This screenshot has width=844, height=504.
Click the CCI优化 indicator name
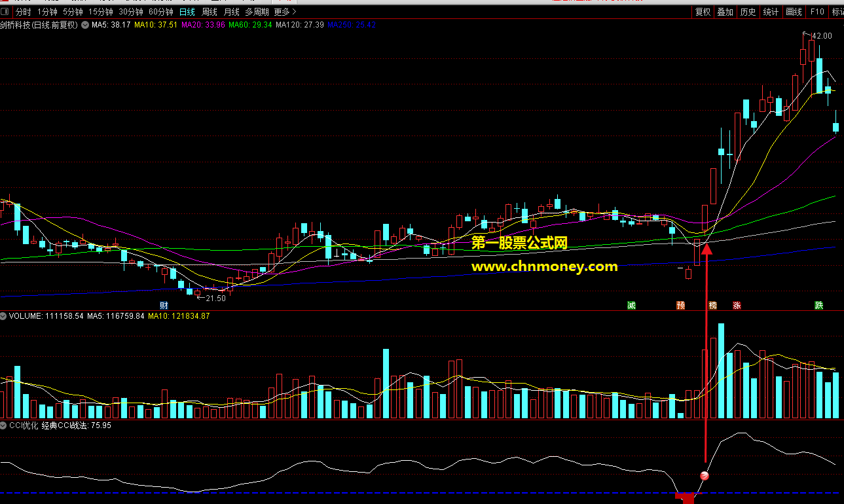24,425
